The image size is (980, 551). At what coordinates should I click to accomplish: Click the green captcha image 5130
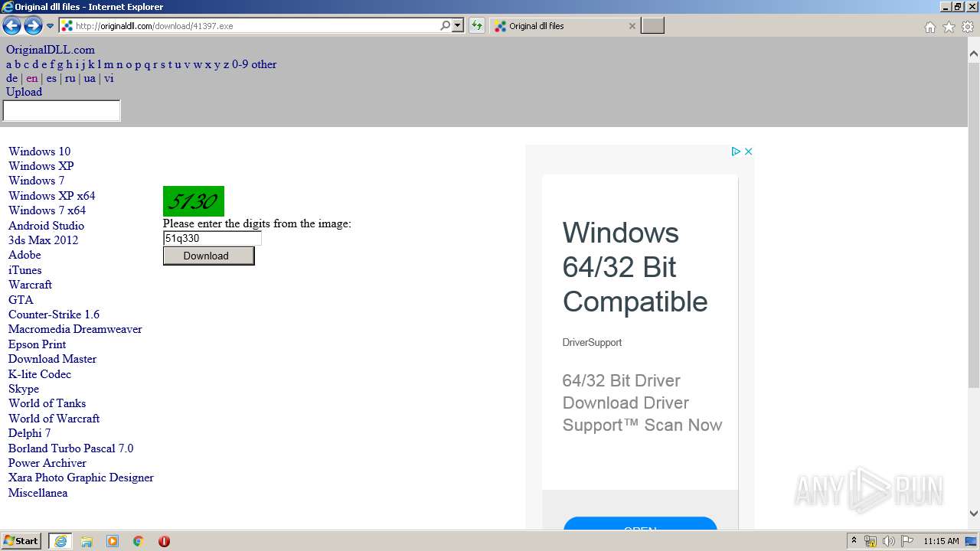click(x=194, y=201)
